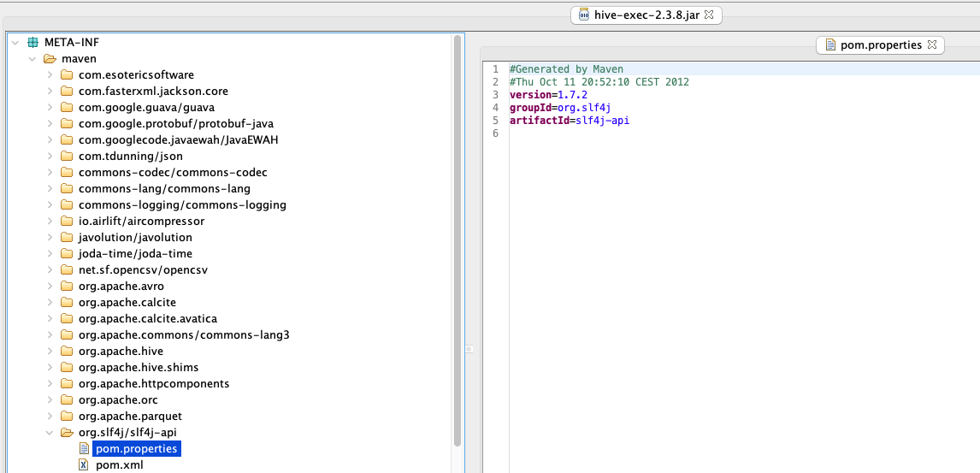The image size is (980, 473).
Task: Collapse the maven folder node
Action: coord(32,59)
